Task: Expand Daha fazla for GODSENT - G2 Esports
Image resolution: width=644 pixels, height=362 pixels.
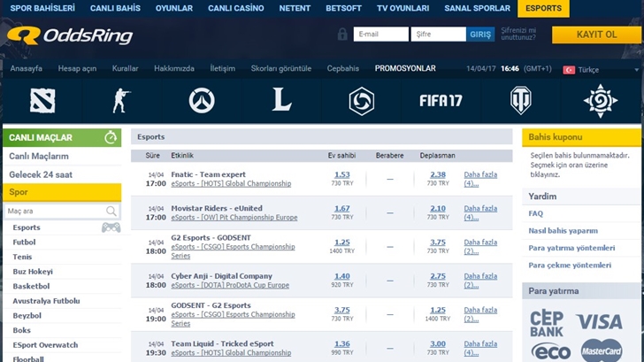Action: [x=480, y=314]
